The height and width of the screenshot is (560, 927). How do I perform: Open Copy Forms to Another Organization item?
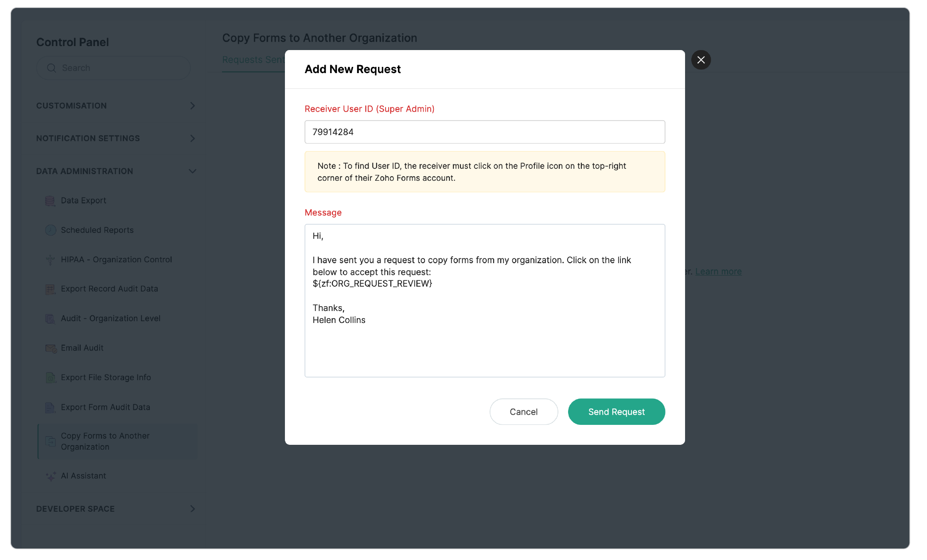point(105,441)
